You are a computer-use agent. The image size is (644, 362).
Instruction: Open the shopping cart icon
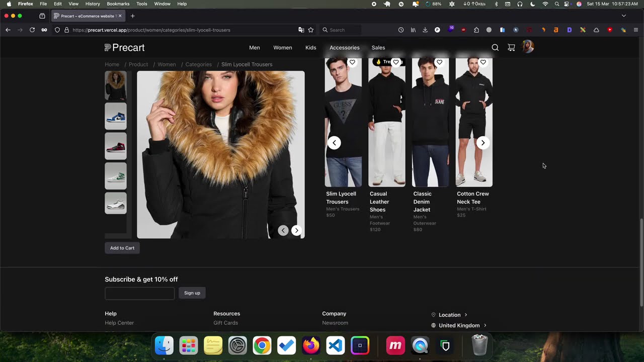[511, 47]
